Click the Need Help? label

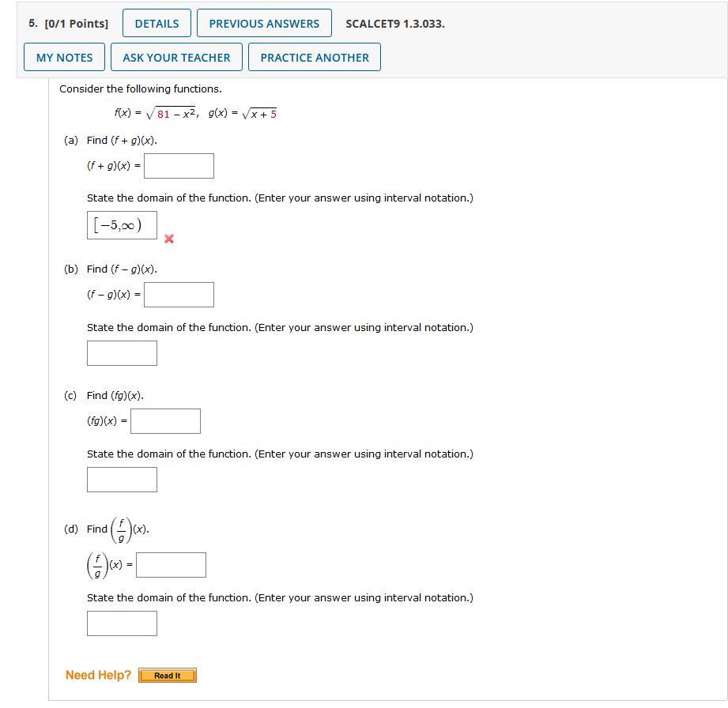tap(97, 675)
